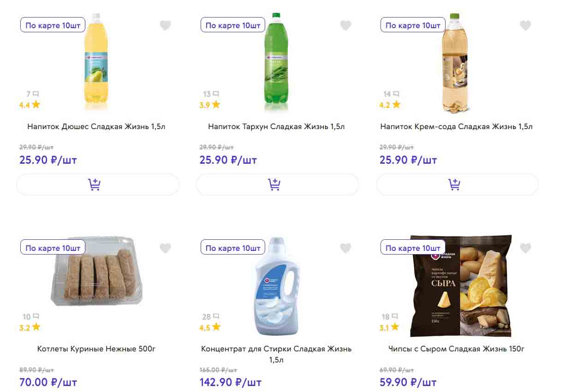565x392 pixels.
Task: Click По карте 10шт badge on Котлеты
Action: tap(53, 248)
